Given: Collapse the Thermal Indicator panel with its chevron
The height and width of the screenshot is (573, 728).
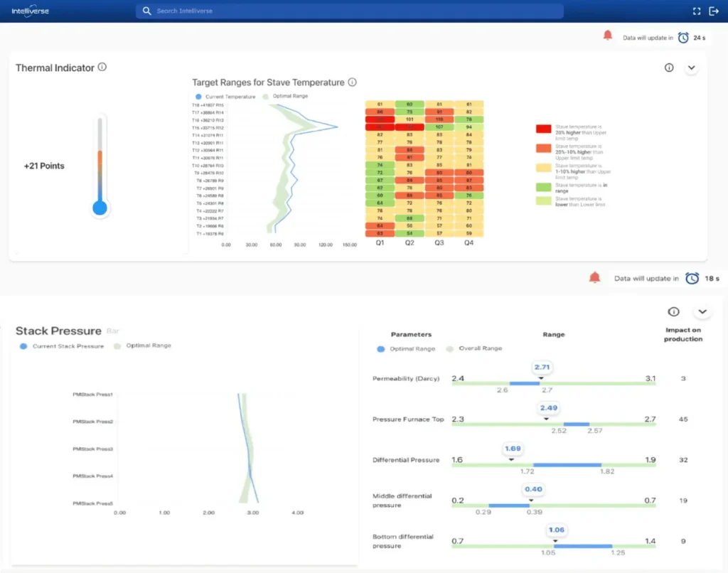Looking at the screenshot, I should [691, 68].
